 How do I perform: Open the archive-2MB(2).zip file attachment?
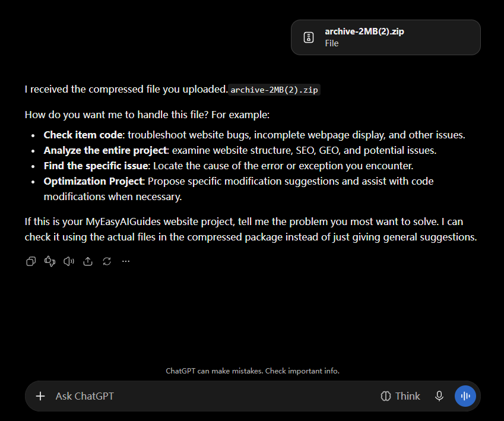386,37
